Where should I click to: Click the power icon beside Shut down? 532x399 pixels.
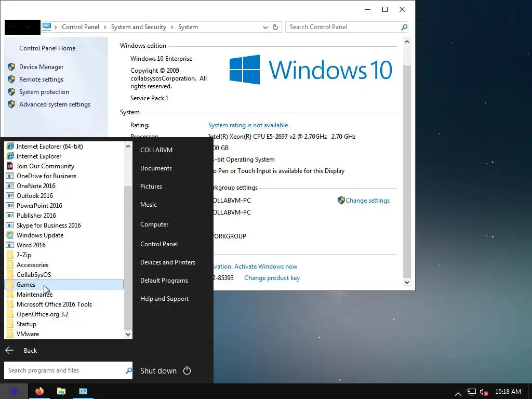click(x=187, y=371)
